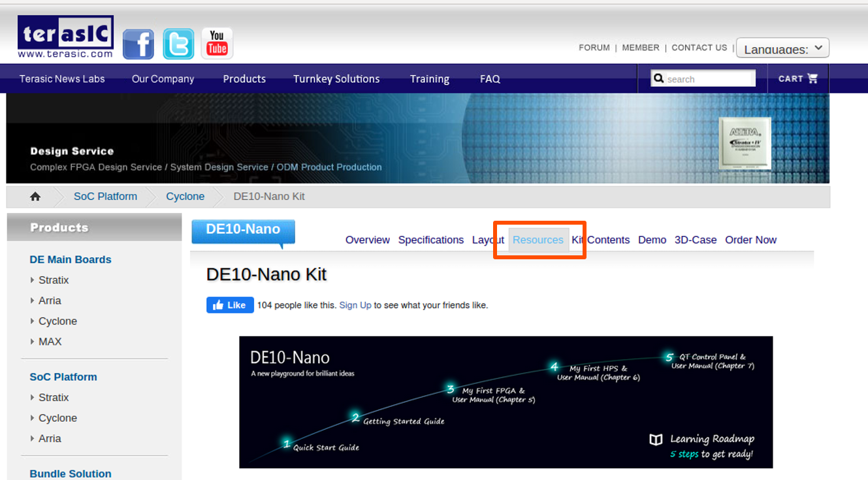Open the Terasic Facebook page icon

click(x=138, y=44)
